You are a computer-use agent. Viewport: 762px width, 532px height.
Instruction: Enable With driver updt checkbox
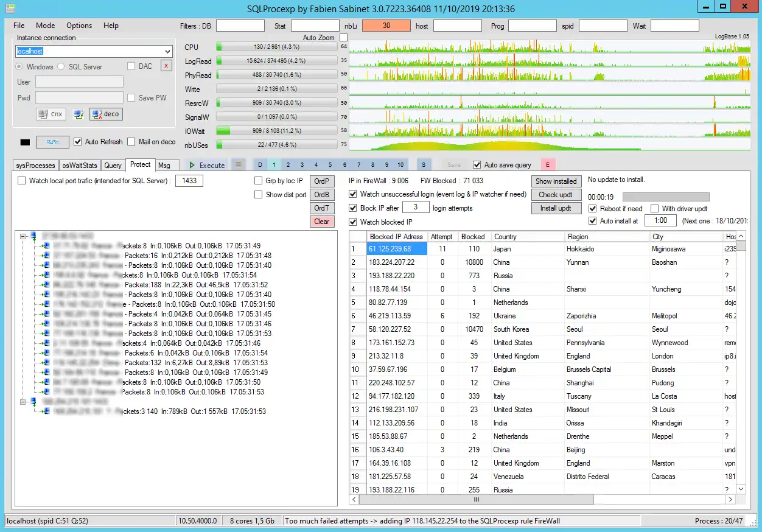tap(655, 209)
